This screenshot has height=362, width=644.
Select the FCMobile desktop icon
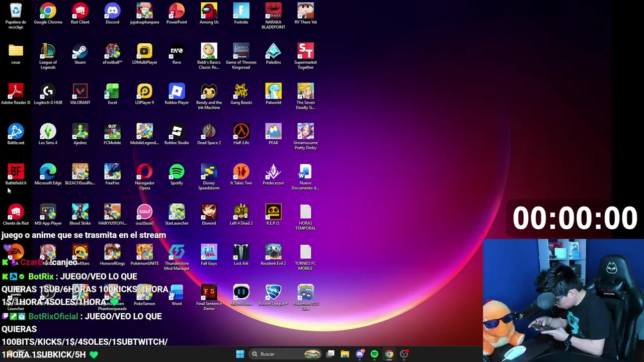coord(112,134)
